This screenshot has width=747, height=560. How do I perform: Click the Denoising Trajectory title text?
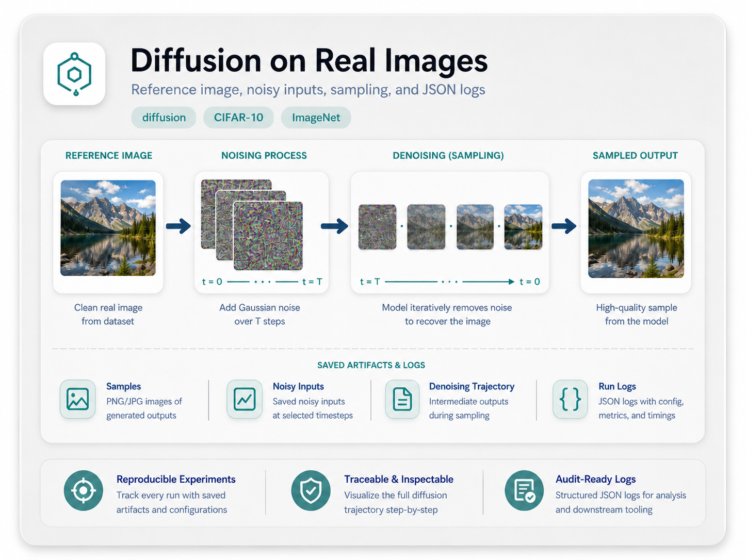tap(472, 386)
